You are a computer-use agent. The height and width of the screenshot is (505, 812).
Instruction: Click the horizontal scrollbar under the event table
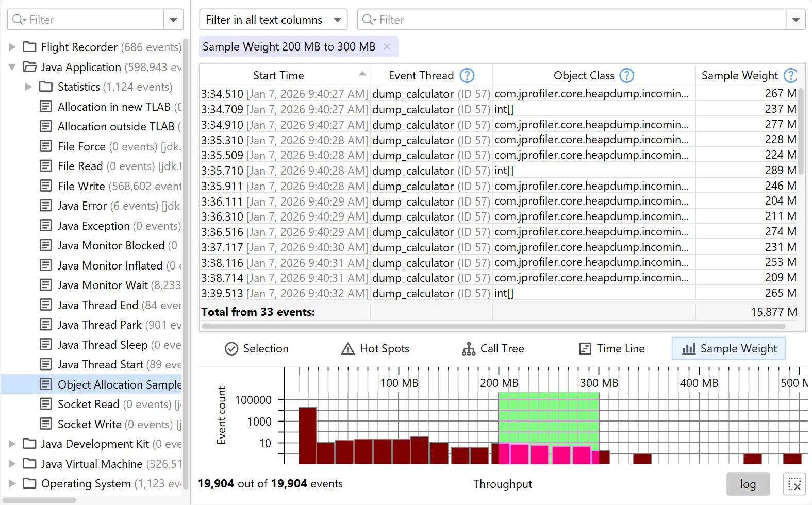(493, 326)
